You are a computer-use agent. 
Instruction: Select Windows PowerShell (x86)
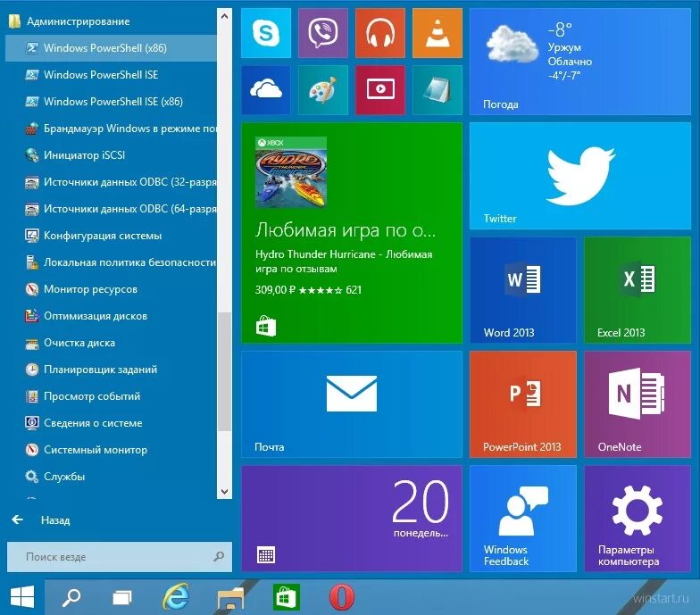[x=111, y=48]
